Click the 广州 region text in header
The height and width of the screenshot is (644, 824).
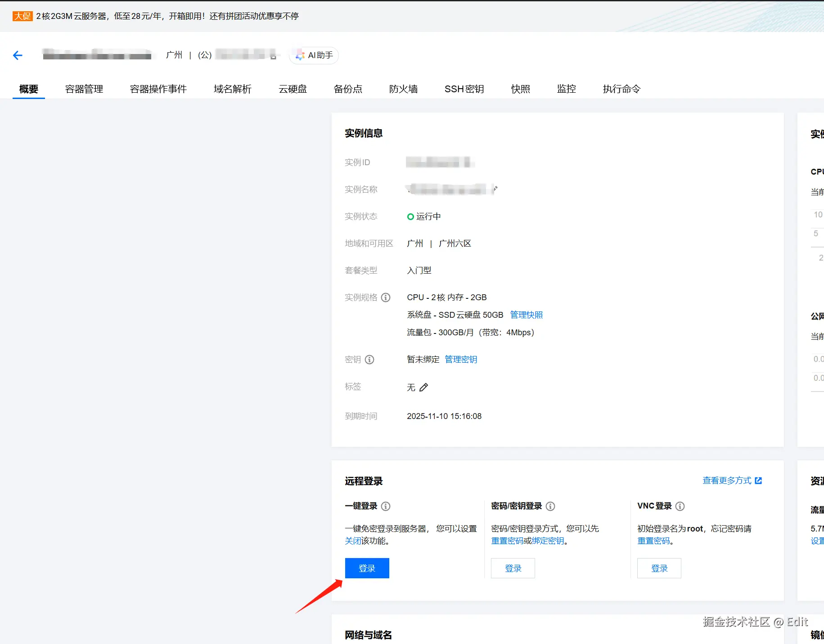(x=174, y=55)
